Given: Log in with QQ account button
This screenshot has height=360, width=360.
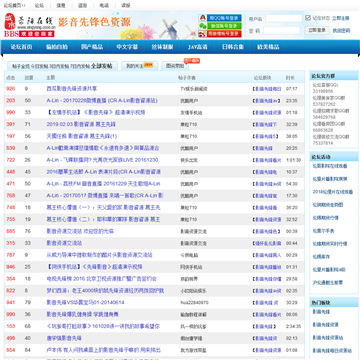Looking at the screenshot, I should tap(224, 18).
